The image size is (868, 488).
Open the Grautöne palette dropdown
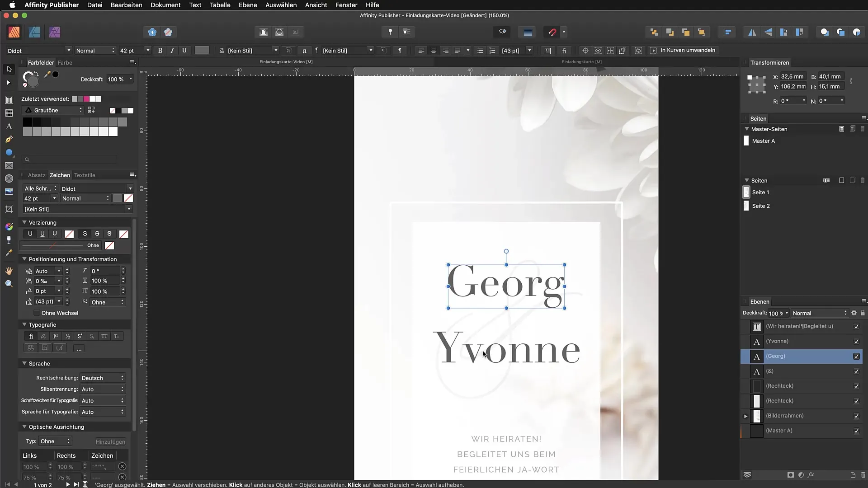[53, 110]
